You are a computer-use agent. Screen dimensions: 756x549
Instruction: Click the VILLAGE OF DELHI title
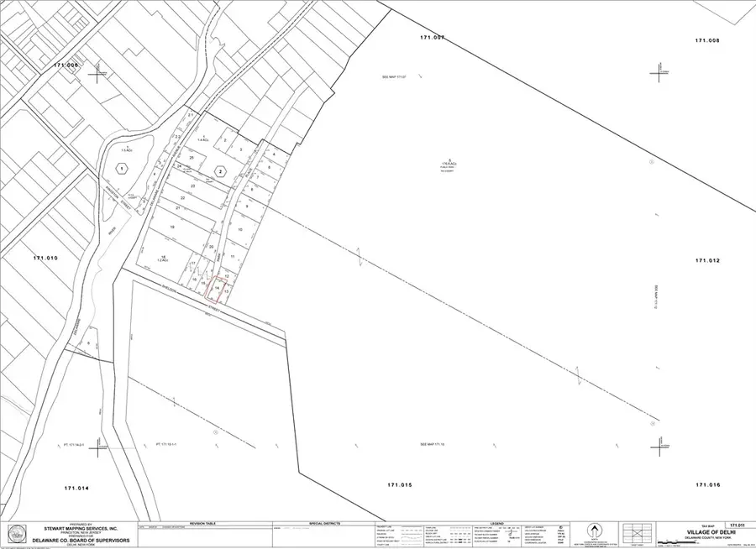[711, 532]
